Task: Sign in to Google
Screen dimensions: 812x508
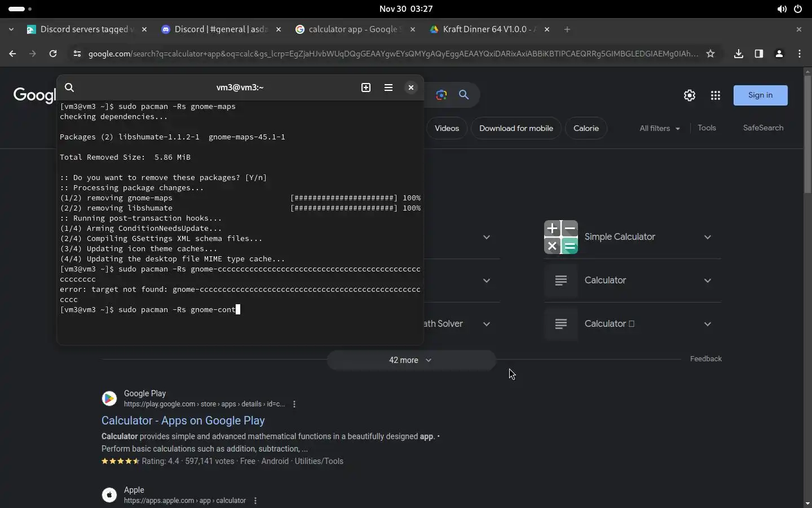Action: 760,95
